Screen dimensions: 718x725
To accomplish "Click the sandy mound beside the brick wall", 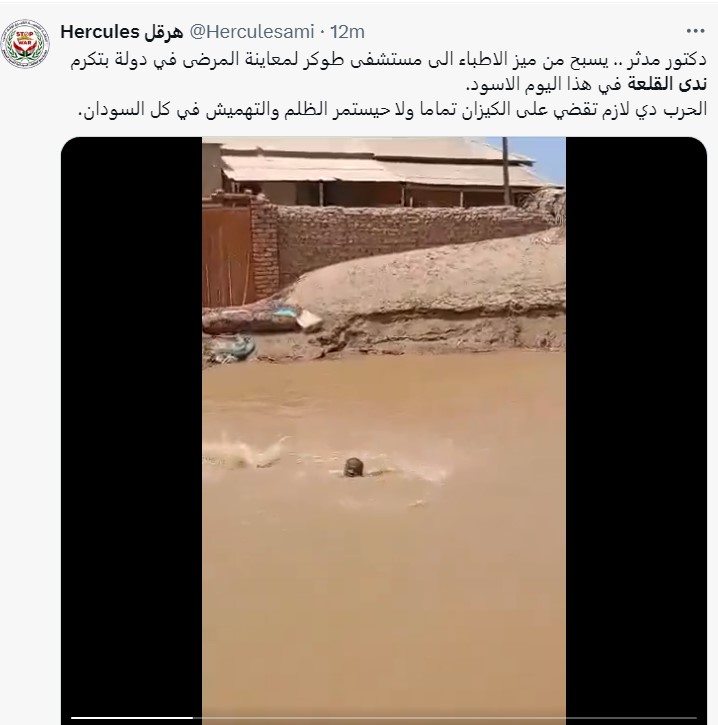I will (x=430, y=280).
